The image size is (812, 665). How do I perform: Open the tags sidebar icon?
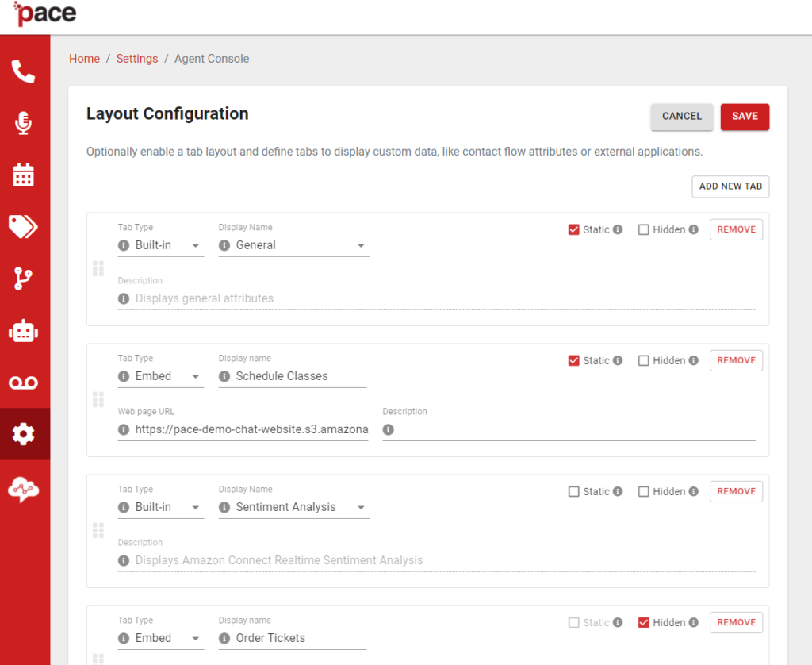pyautogui.click(x=23, y=226)
